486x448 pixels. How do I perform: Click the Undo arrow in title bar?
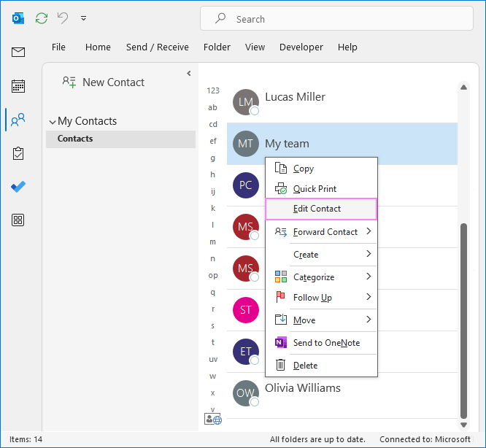pos(63,18)
